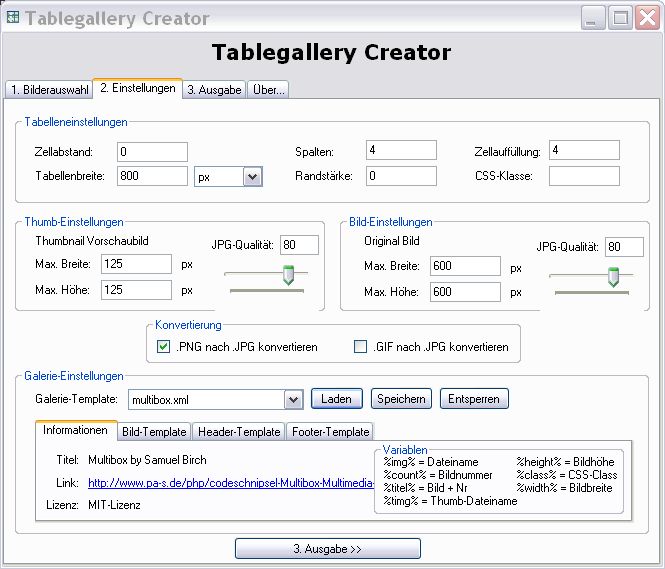
Task: Open the 3. Ausgabe tab
Action: click(x=213, y=89)
